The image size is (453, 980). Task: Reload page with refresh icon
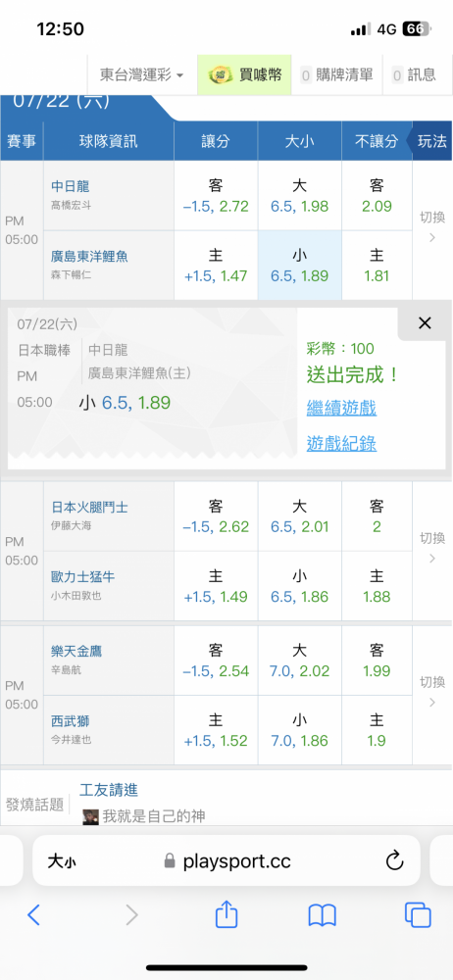tap(395, 861)
